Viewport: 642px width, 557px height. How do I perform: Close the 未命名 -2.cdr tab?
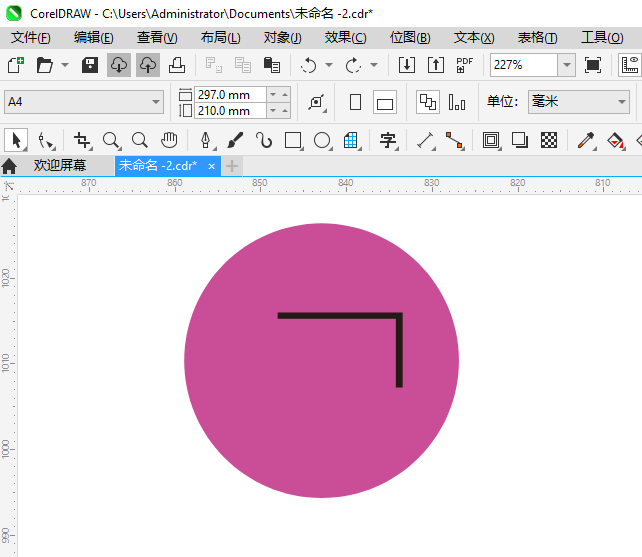pyautogui.click(x=211, y=166)
